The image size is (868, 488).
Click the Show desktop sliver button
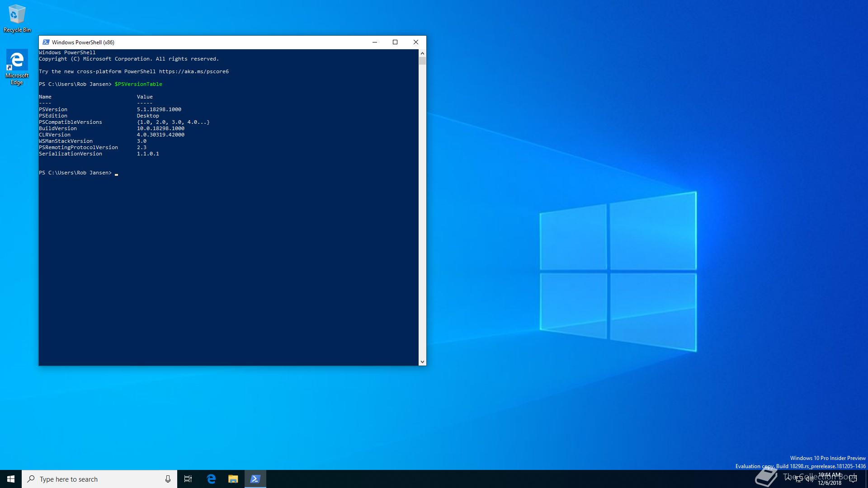click(866, 479)
